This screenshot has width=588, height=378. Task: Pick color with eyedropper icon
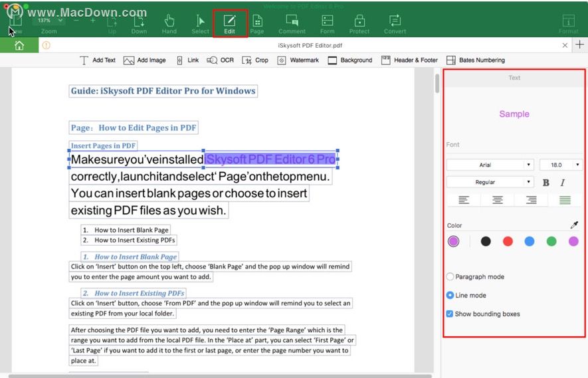(574, 225)
